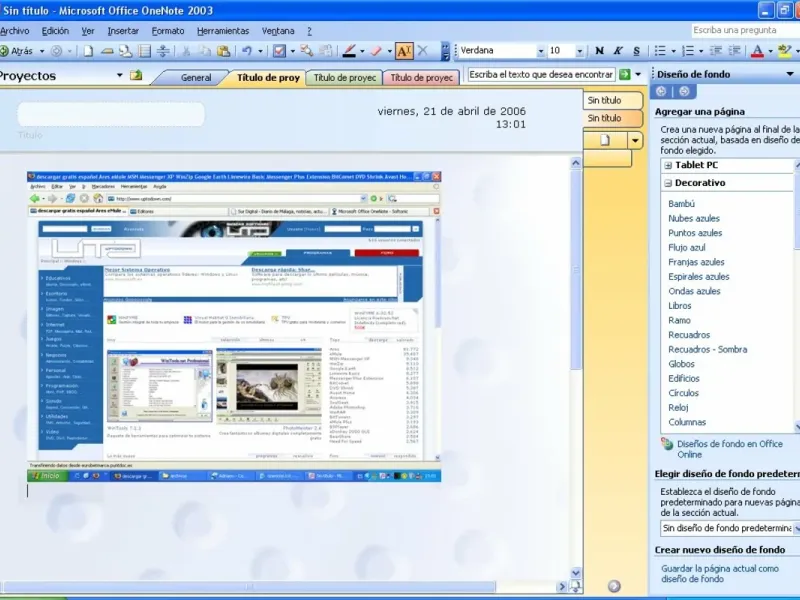Switch to the green Título de proyec tab
This screenshot has height=600, width=800.
(x=344, y=78)
